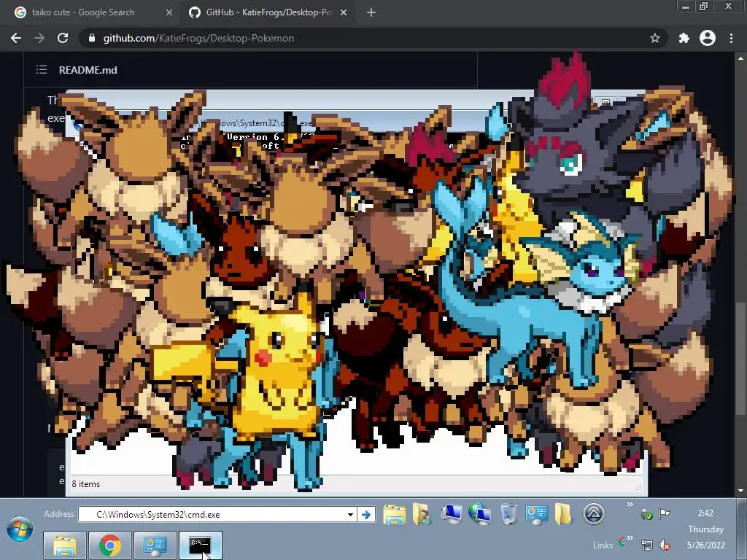Open Computer from the toolbar

(x=451, y=514)
